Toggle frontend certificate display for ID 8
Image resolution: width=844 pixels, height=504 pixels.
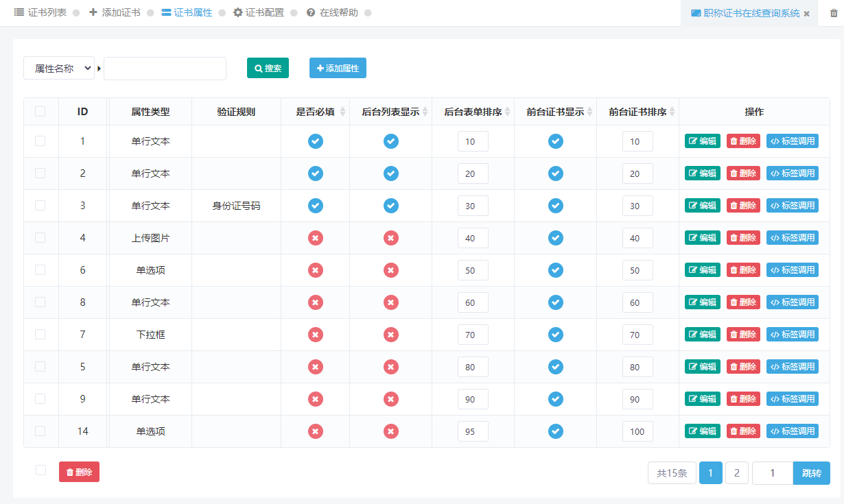pyautogui.click(x=556, y=302)
